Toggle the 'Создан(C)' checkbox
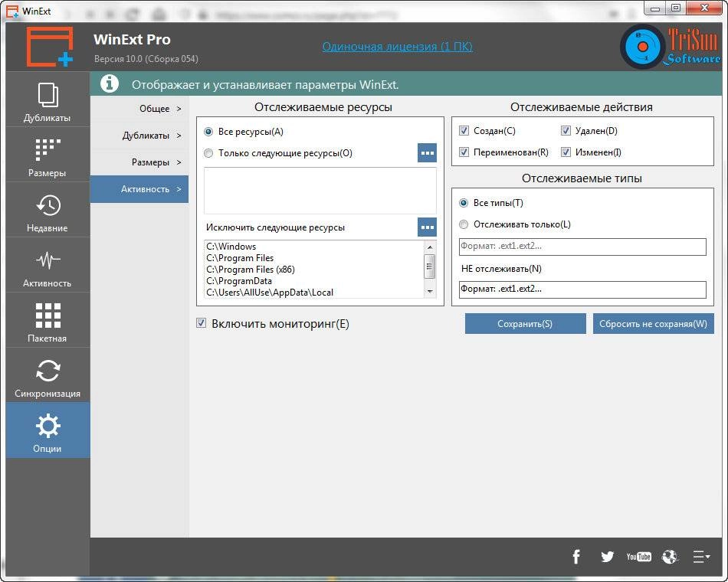The height and width of the screenshot is (582, 728). (x=464, y=130)
